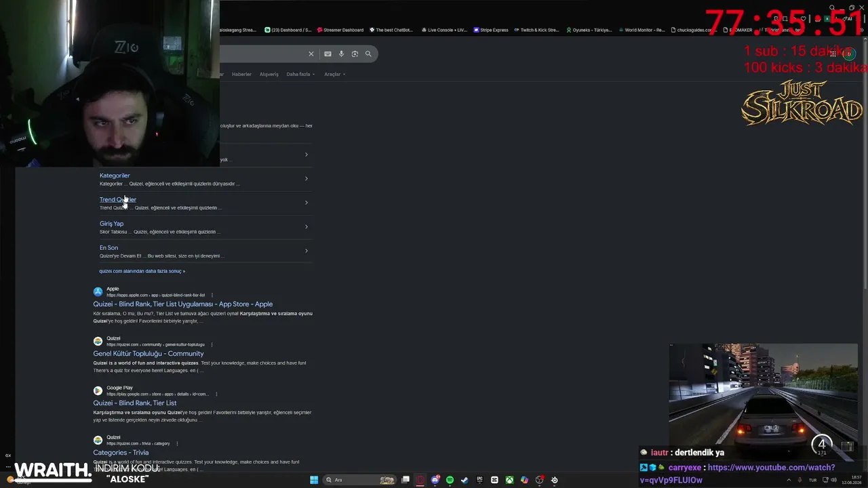Open The best ChatBot bookmark
The height and width of the screenshot is (488, 868).
[391, 30]
